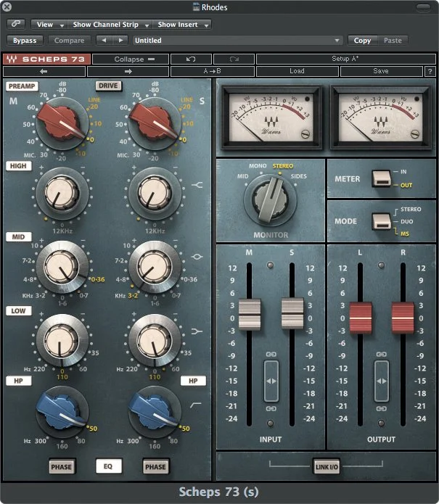
Task: Go to previous preset with left arrow
Action: pos(44,71)
